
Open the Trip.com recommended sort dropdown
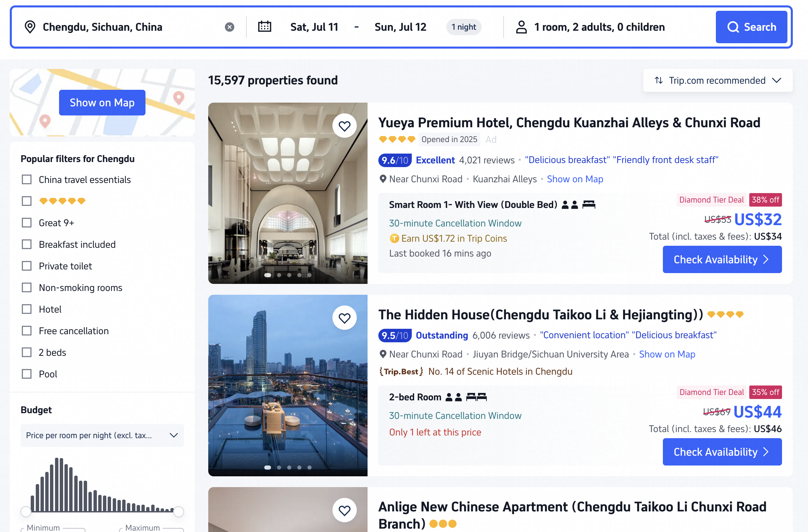717,80
